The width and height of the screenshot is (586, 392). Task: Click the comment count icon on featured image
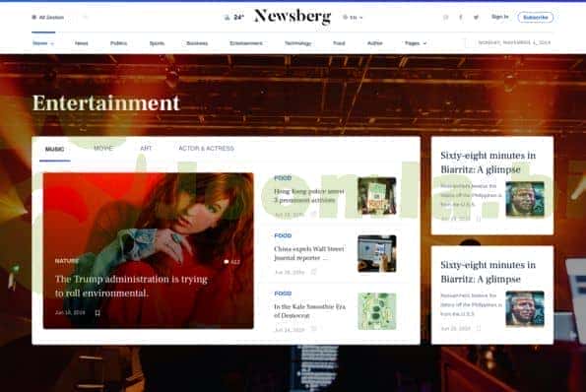pyautogui.click(x=227, y=262)
